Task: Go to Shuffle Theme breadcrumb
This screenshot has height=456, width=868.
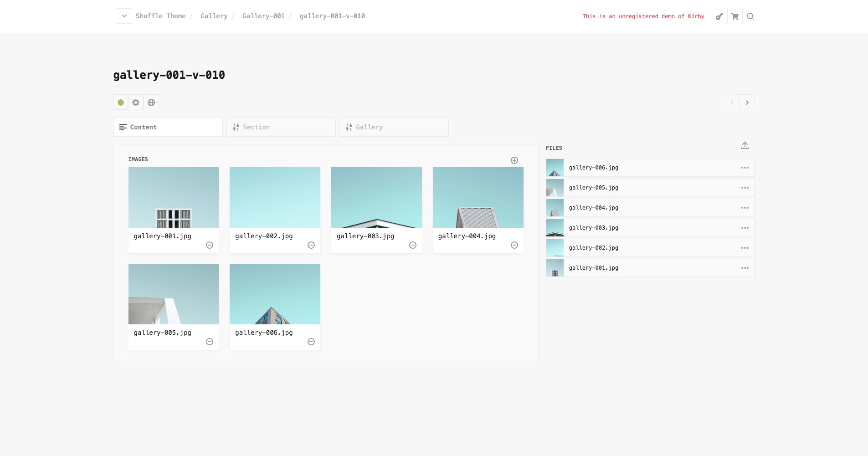Action: [160, 16]
